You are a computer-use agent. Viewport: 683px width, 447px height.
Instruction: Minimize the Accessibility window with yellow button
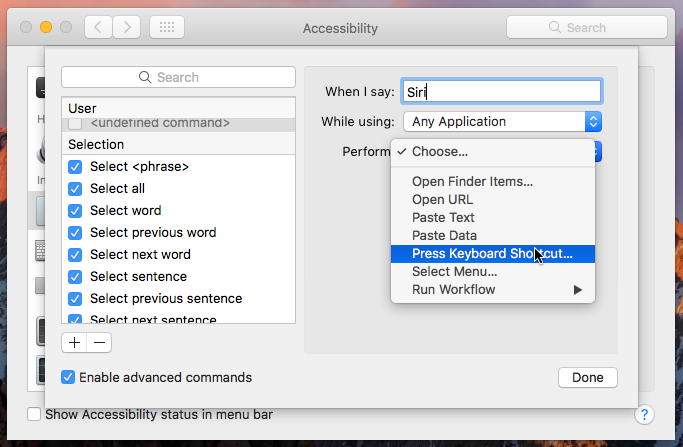[46, 27]
